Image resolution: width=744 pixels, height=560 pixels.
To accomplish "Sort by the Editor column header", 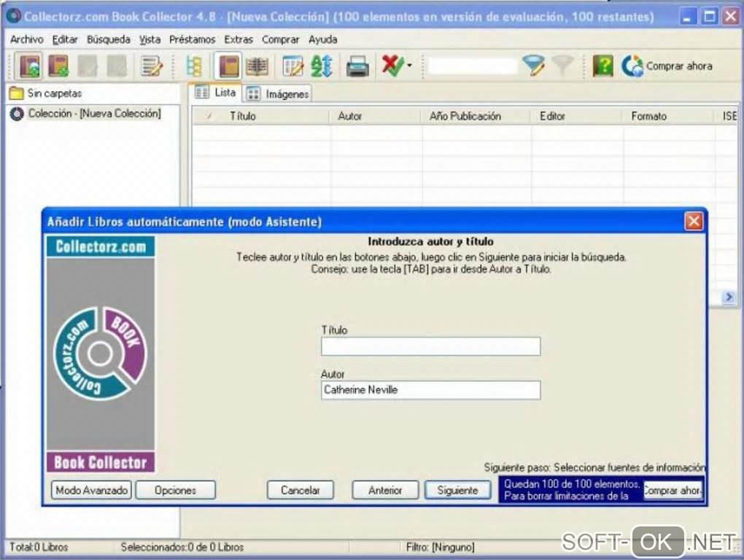I will [578, 116].
